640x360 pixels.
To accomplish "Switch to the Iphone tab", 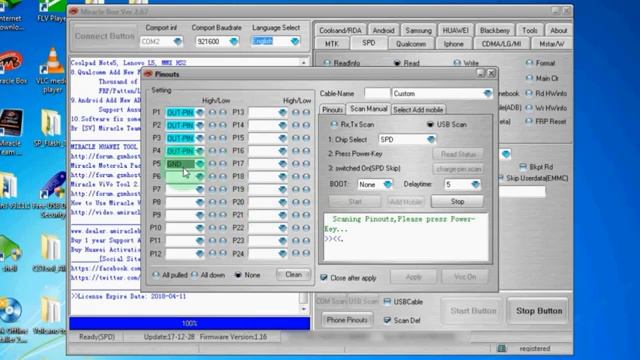I will (453, 44).
